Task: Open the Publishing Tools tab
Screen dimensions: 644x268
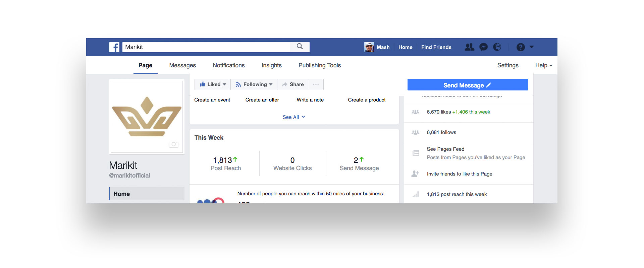Action: (x=319, y=65)
